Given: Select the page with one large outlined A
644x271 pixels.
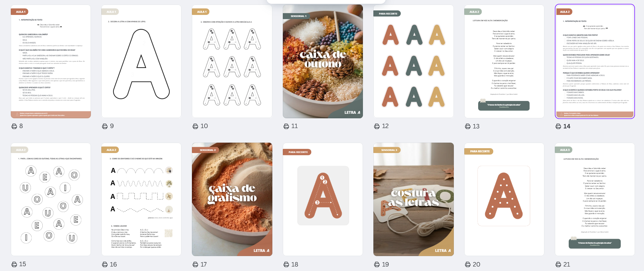Looking at the screenshot, I should point(141,61).
